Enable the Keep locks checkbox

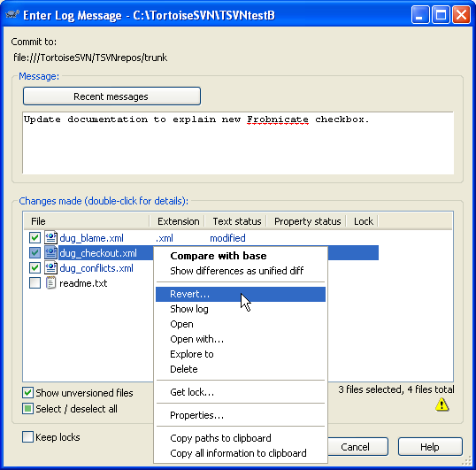(x=27, y=437)
